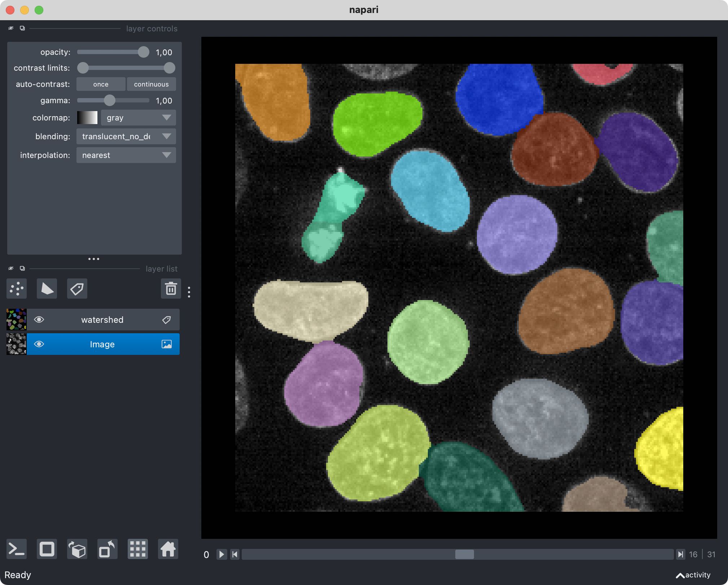Roll dimensions order button
728x585 pixels.
tap(77, 549)
